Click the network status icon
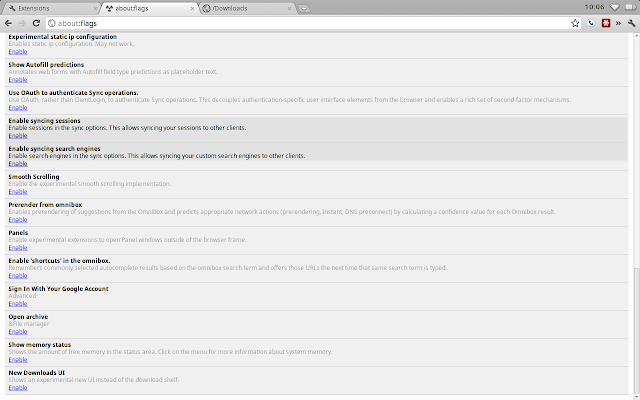This screenshot has width=640, height=400. (614, 7)
